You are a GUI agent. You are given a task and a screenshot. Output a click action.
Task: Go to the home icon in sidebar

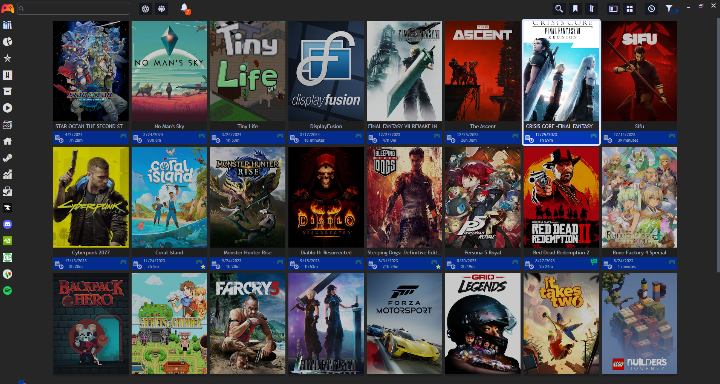coord(7,141)
